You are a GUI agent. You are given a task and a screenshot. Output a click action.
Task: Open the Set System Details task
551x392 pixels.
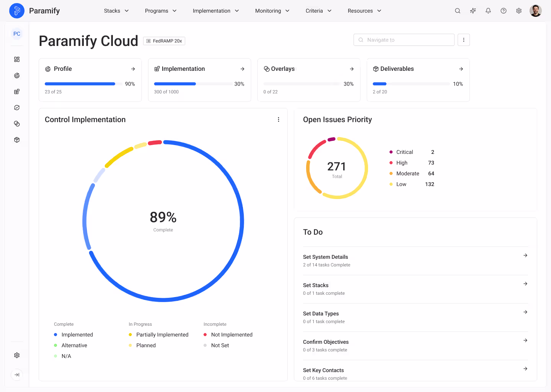(x=416, y=260)
